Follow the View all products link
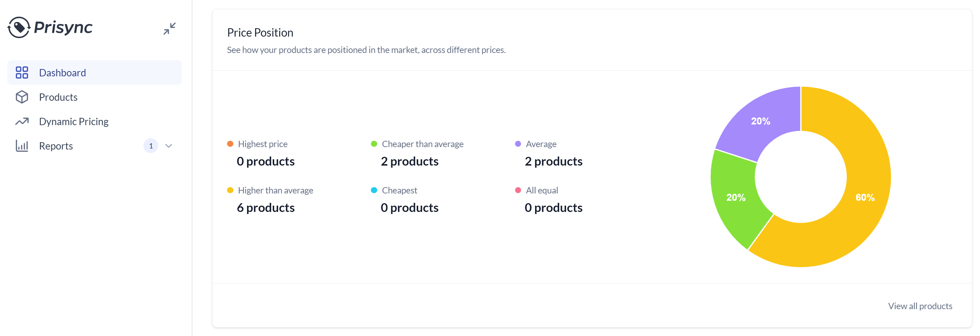 919,306
